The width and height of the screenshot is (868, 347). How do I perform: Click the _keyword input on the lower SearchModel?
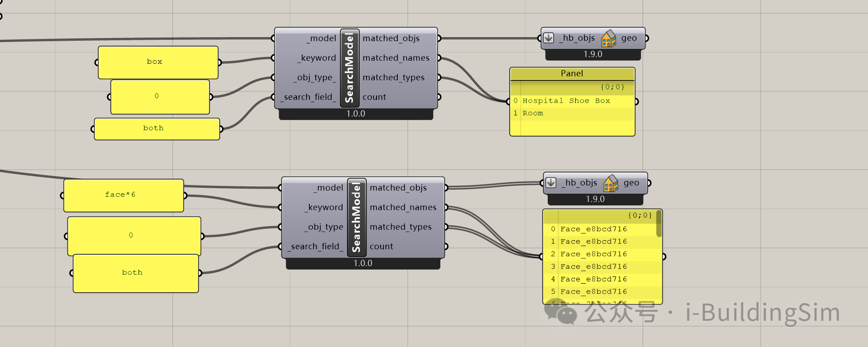click(325, 207)
